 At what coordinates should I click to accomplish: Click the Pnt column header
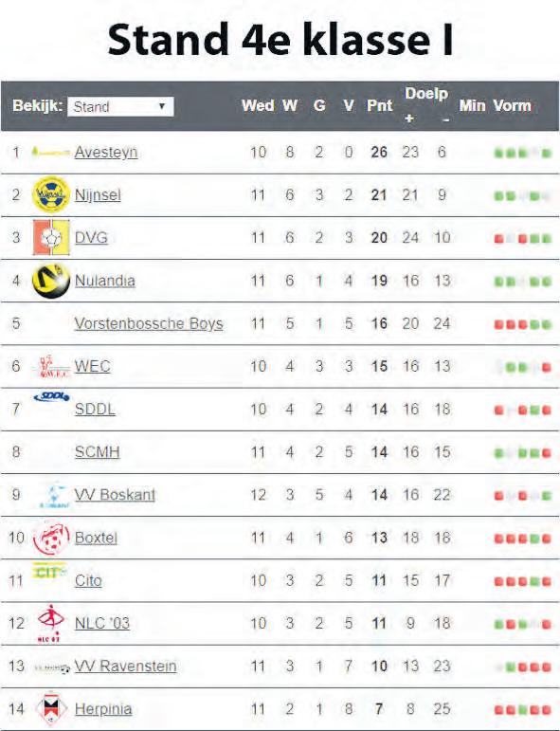coord(379,106)
